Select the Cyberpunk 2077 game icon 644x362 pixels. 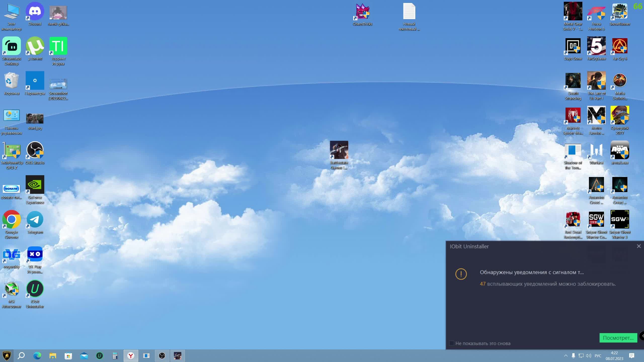(620, 116)
